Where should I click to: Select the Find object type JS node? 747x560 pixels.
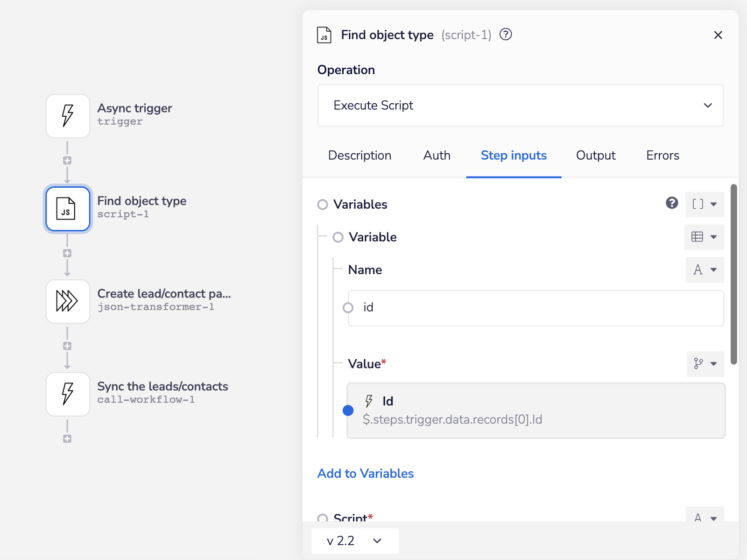click(x=68, y=209)
